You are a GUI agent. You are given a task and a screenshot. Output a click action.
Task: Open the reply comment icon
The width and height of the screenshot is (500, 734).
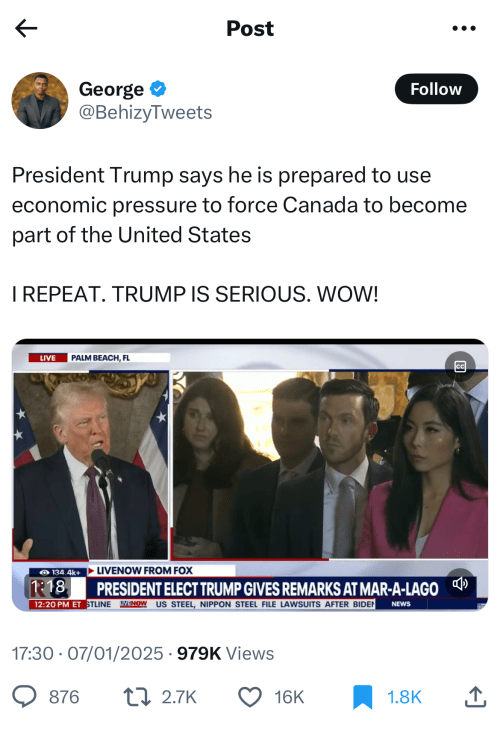click(24, 697)
